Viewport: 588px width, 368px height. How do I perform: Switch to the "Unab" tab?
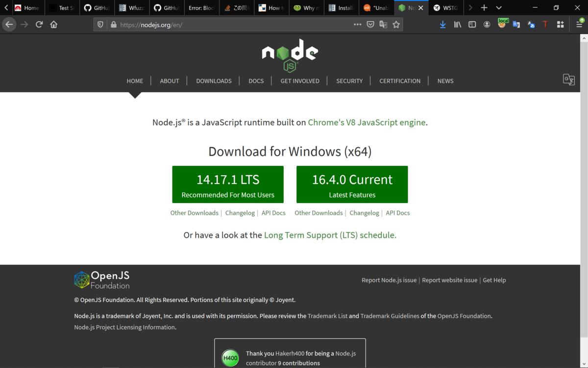[x=376, y=8]
